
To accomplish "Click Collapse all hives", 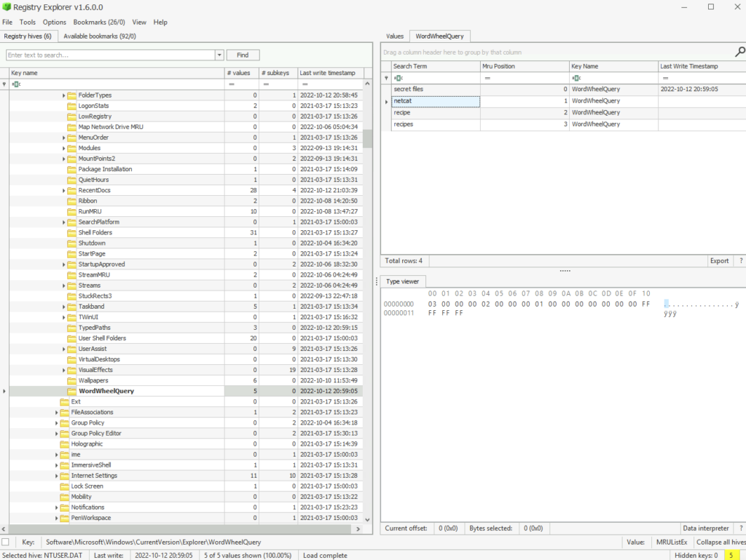I will 721,542.
